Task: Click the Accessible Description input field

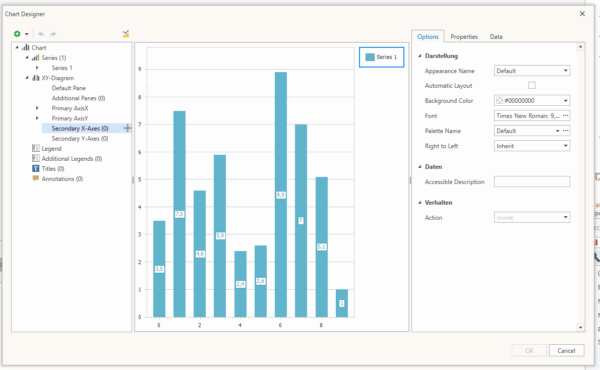Action: click(x=532, y=182)
